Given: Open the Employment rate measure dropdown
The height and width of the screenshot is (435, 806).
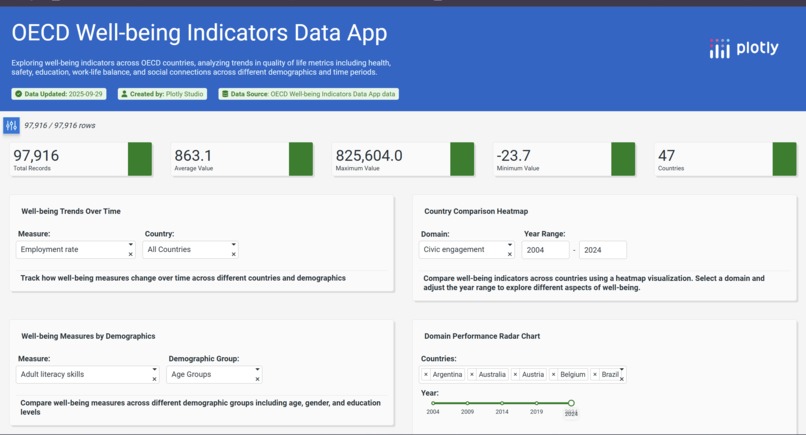Looking at the screenshot, I should coord(131,245).
